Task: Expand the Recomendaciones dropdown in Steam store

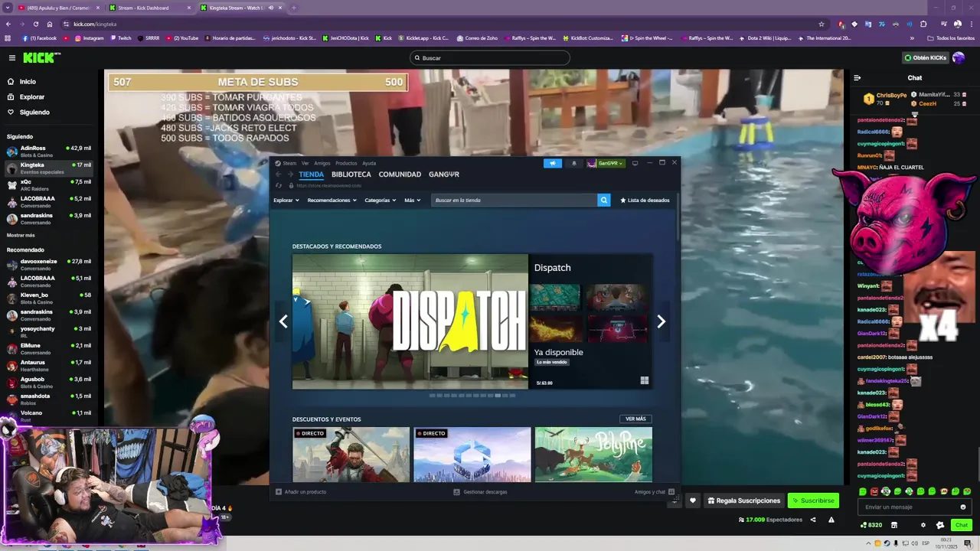Action: point(332,201)
